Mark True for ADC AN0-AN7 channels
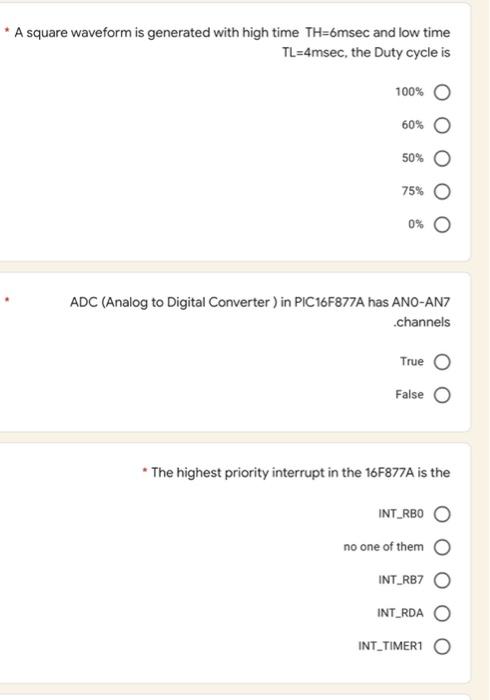The height and width of the screenshot is (700, 490). tap(442, 362)
